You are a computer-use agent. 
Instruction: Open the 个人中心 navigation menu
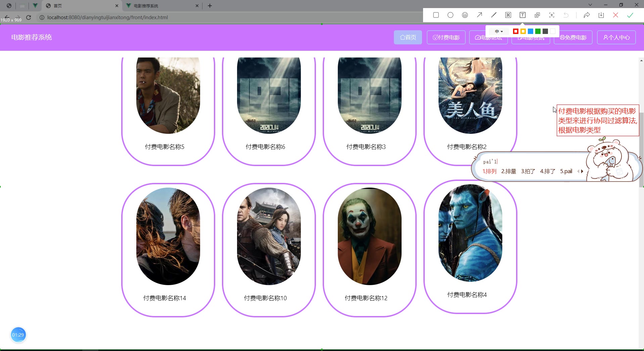(616, 37)
